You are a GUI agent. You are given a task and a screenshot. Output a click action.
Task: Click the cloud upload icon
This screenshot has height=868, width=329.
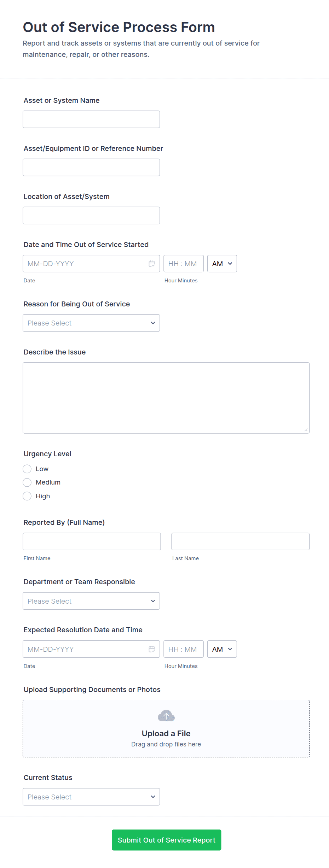click(166, 716)
